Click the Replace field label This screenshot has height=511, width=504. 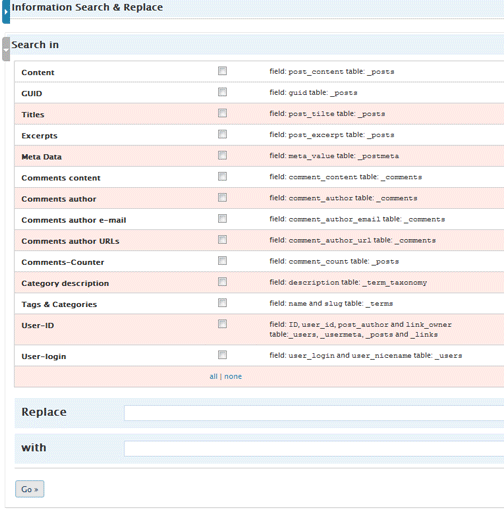[x=44, y=412]
